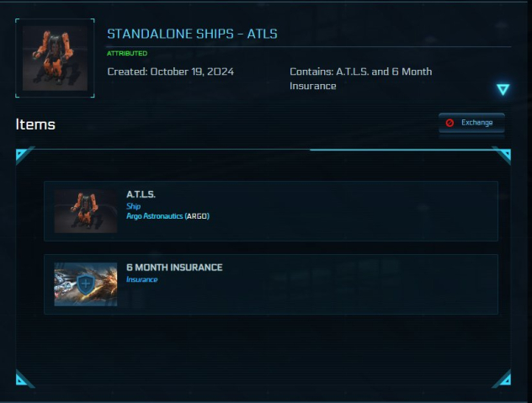Screen dimensions: 532x403
Task: Click the top-right corner bracket of Items panel
Action: [x=503, y=155]
